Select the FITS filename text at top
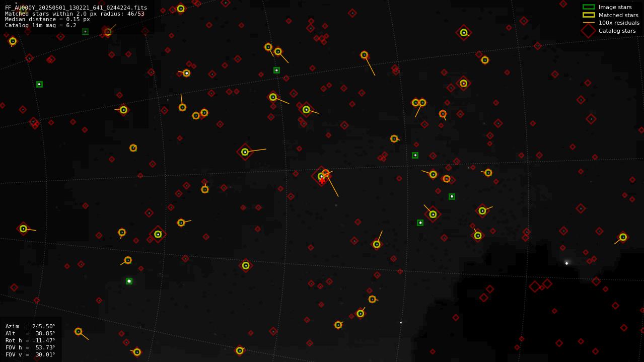This screenshot has width=644, height=362. pyautogui.click(x=76, y=8)
